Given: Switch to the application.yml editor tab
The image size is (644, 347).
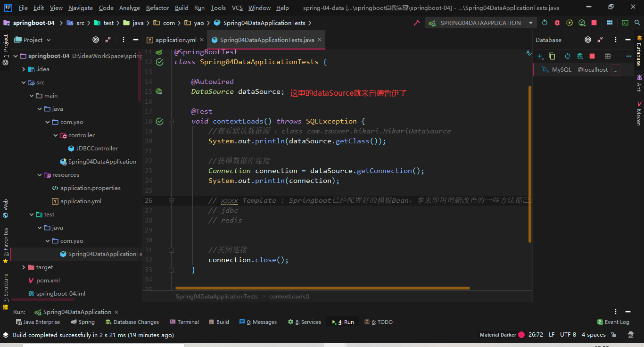Looking at the screenshot, I should (175, 40).
